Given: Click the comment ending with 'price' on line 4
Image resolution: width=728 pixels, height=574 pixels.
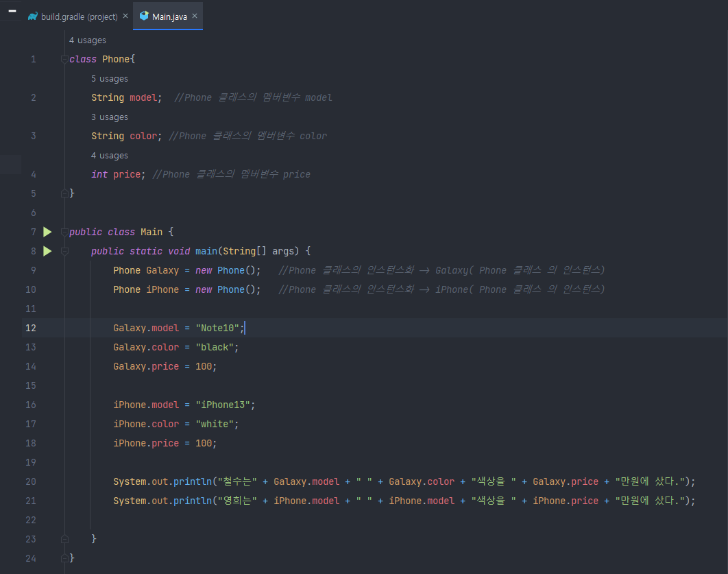Looking at the screenshot, I should coord(231,174).
